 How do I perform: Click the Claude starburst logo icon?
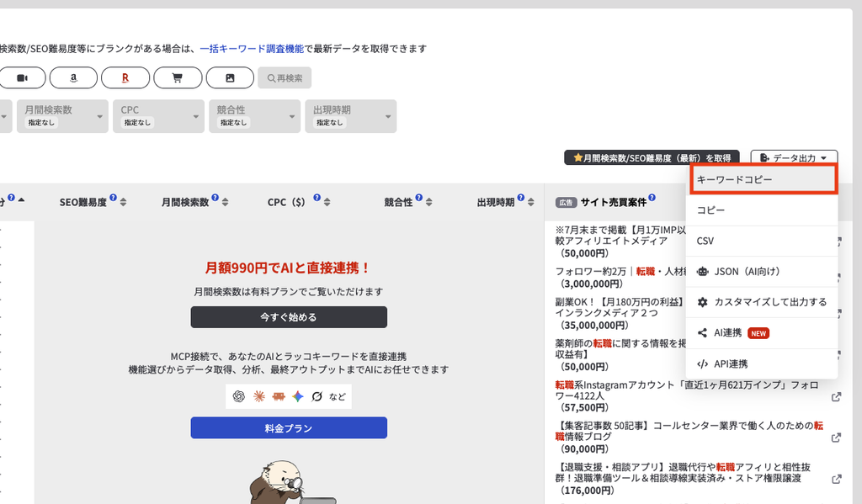tap(259, 396)
